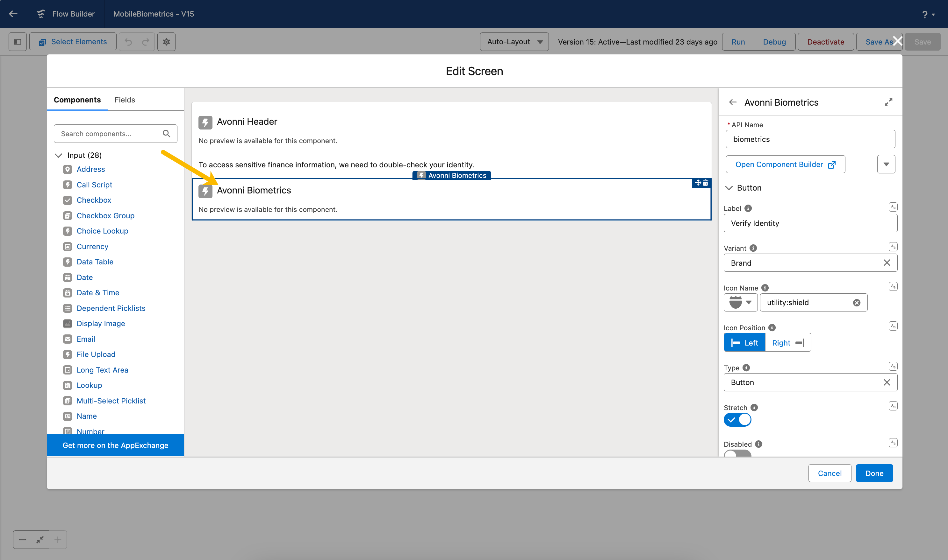The image size is (948, 560).
Task: Open flow settings gear icon in toolbar
Action: [x=166, y=42]
